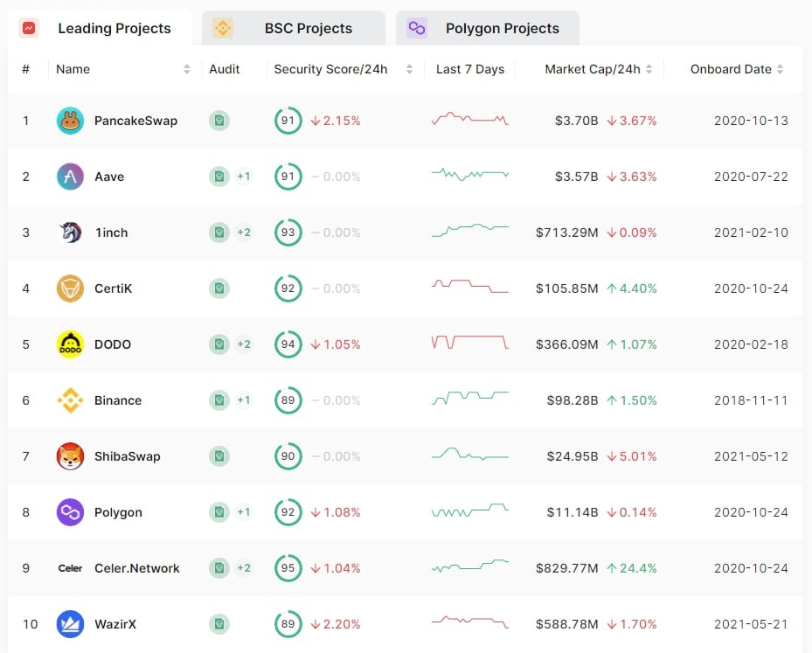Viewport: 812px width, 653px height.
Task: Click the +2 additional audits badge for 1inch
Action: click(x=244, y=233)
